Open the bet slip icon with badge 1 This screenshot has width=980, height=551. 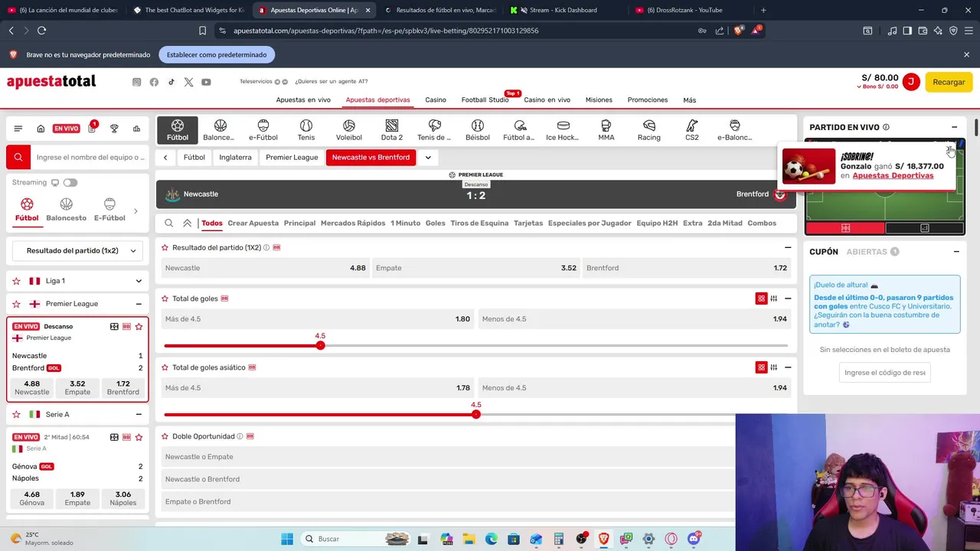pos(92,128)
